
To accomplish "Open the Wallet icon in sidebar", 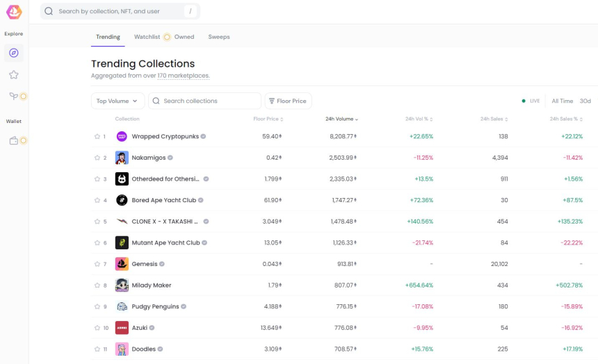I will (14, 140).
